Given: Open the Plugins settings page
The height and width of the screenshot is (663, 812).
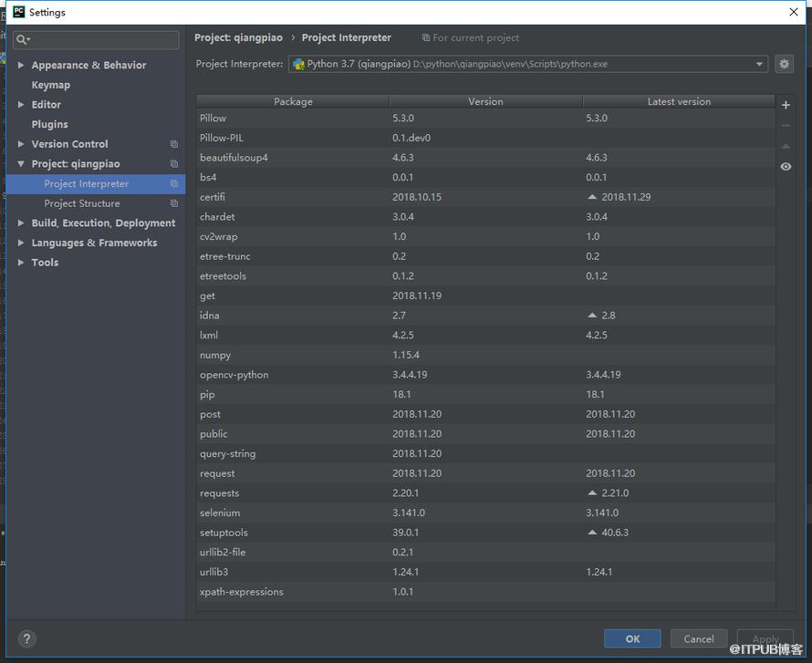Looking at the screenshot, I should coord(49,124).
